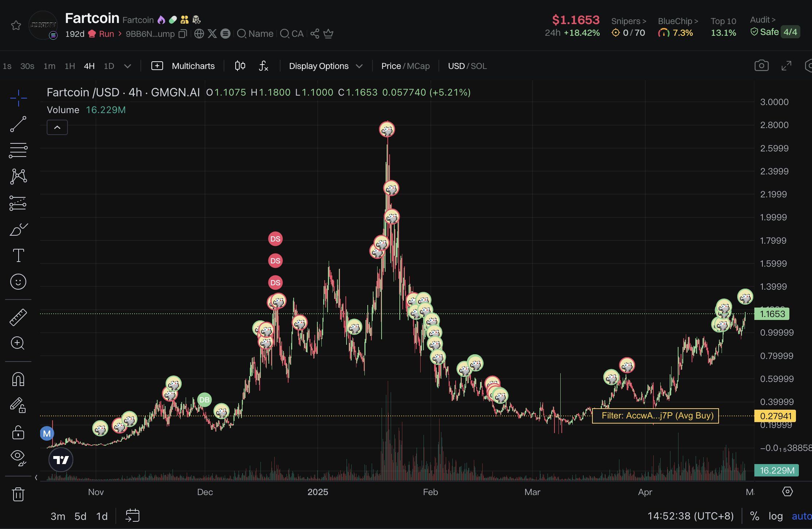Toggle percent scale mode
Viewport: 812px width, 529px height.
[754, 516]
